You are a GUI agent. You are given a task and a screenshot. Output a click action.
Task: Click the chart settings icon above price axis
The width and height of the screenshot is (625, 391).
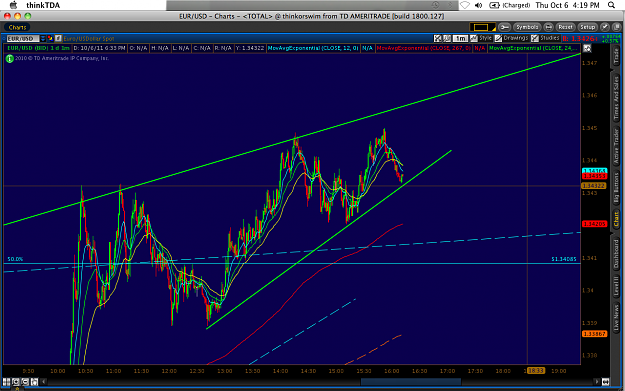[587, 49]
